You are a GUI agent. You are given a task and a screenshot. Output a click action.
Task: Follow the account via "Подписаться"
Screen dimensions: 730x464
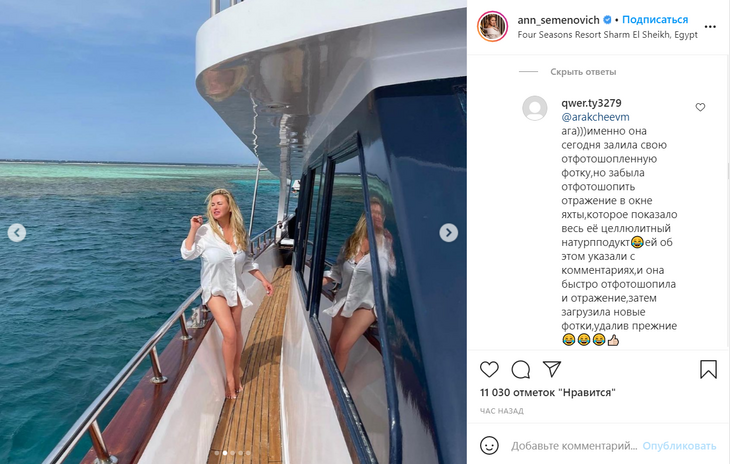[x=656, y=19]
